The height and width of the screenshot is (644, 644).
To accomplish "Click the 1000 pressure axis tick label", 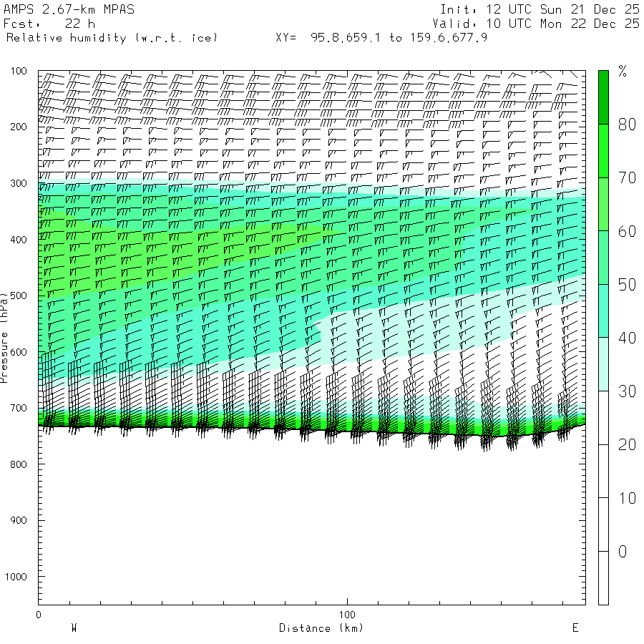I will point(16,577).
